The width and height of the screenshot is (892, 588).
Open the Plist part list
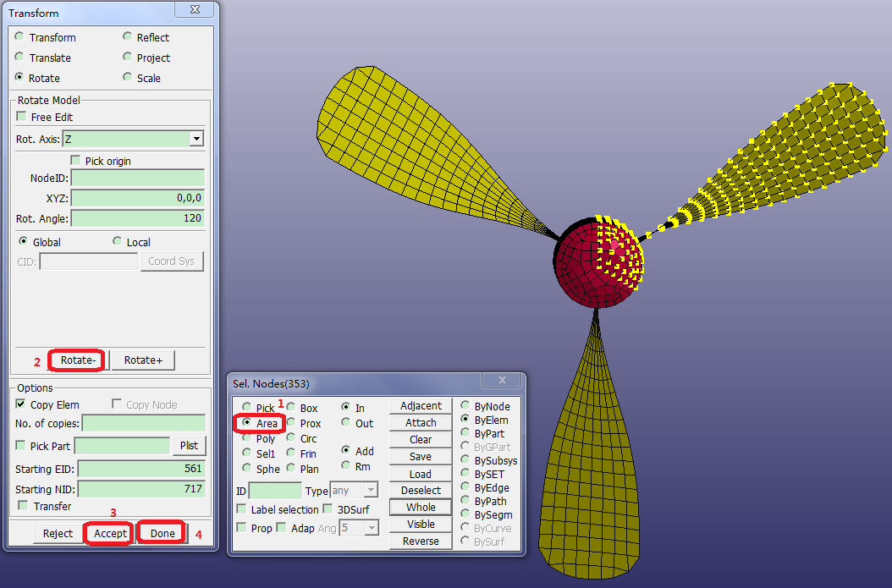tap(189, 445)
